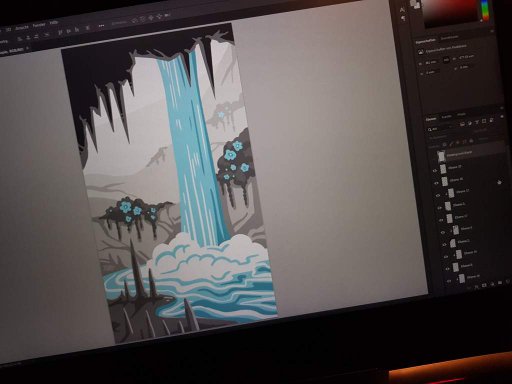This screenshot has height=384, width=512.
Task: Toggle the width-height link chain in Eigenschaften
Action: tap(446, 60)
